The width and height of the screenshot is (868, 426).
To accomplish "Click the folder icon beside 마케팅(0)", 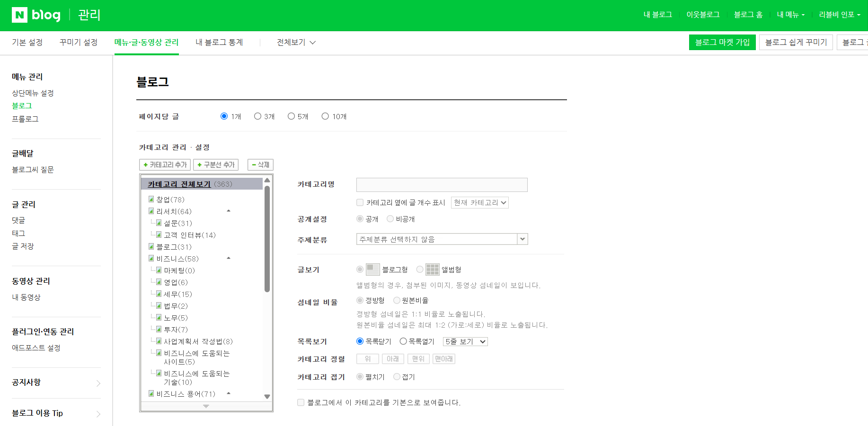I will [159, 270].
